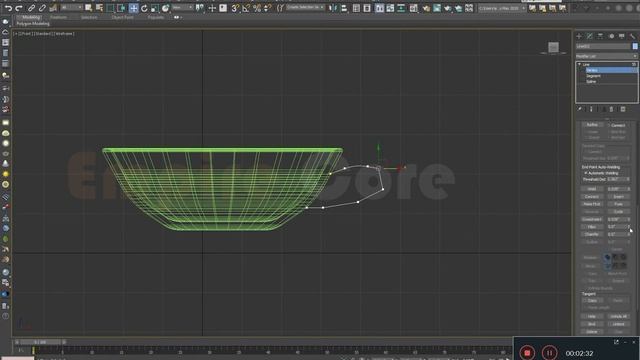Open the Modify command panel tab
This screenshot has height=360, width=640.
point(589,36)
